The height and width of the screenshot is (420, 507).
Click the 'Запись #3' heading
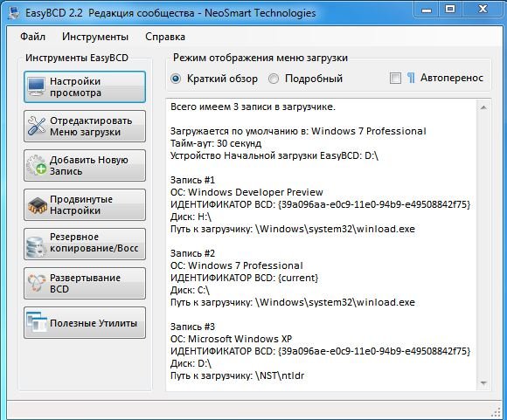pos(192,327)
